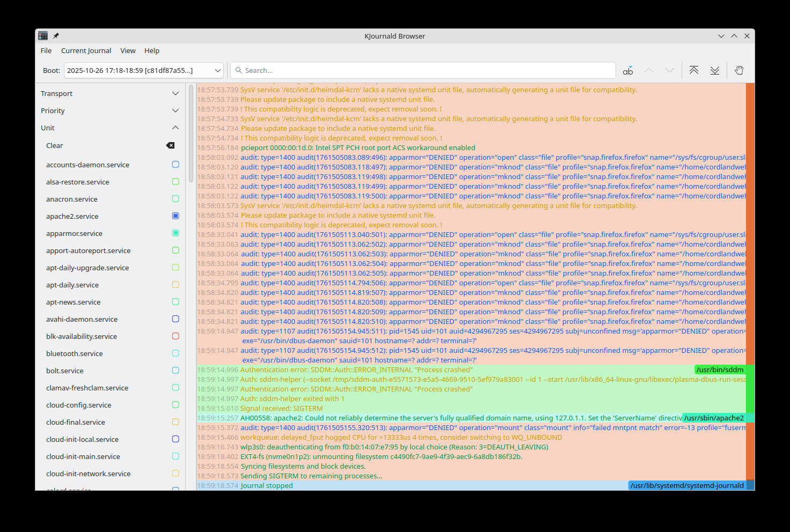790x532 pixels.
Task: Uncheck the apache2.service unit checkbox
Action: click(x=175, y=216)
